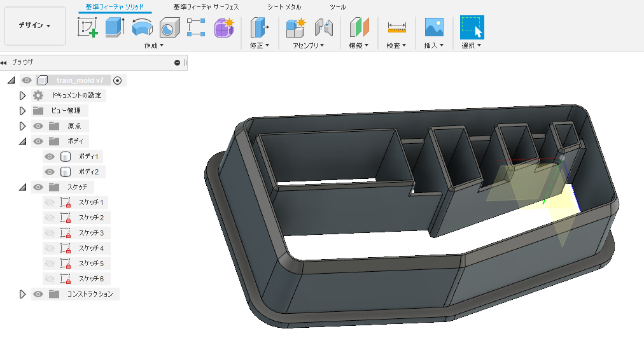
Task: Select コンストラクション label in browser
Action: pyautogui.click(x=90, y=294)
